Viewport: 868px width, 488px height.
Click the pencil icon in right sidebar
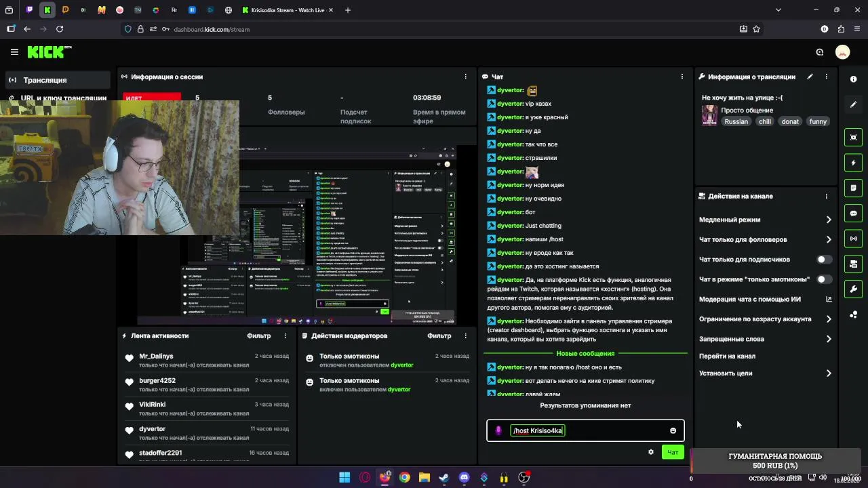(x=854, y=105)
